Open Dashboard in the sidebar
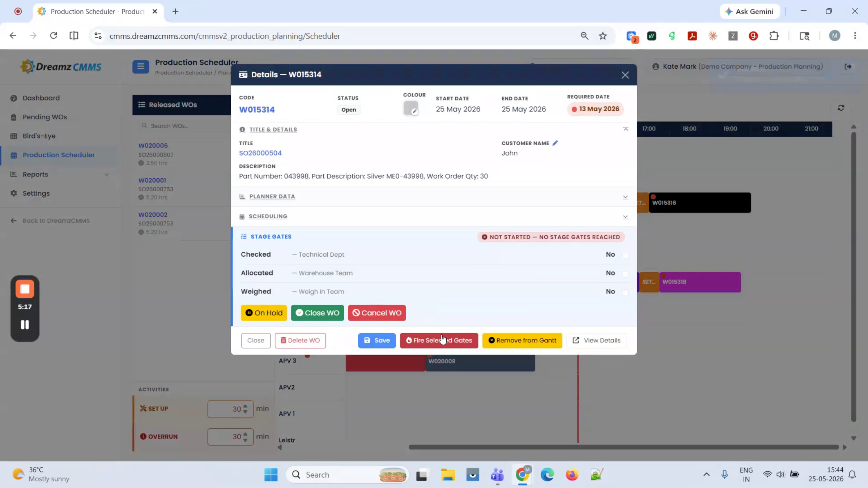 point(41,98)
